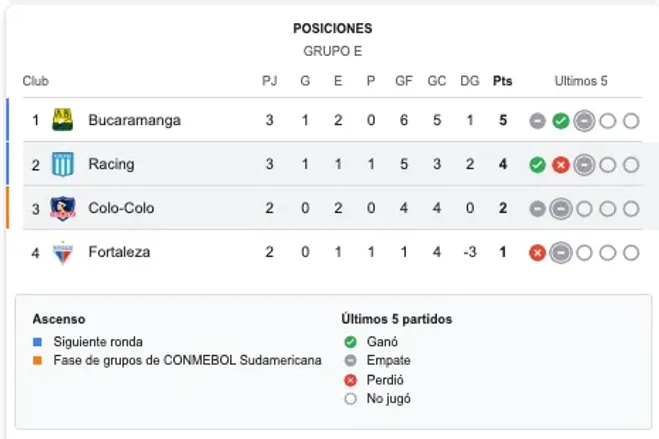The width and height of the screenshot is (659, 439).
Task: Select the Pts column header
Action: [502, 81]
